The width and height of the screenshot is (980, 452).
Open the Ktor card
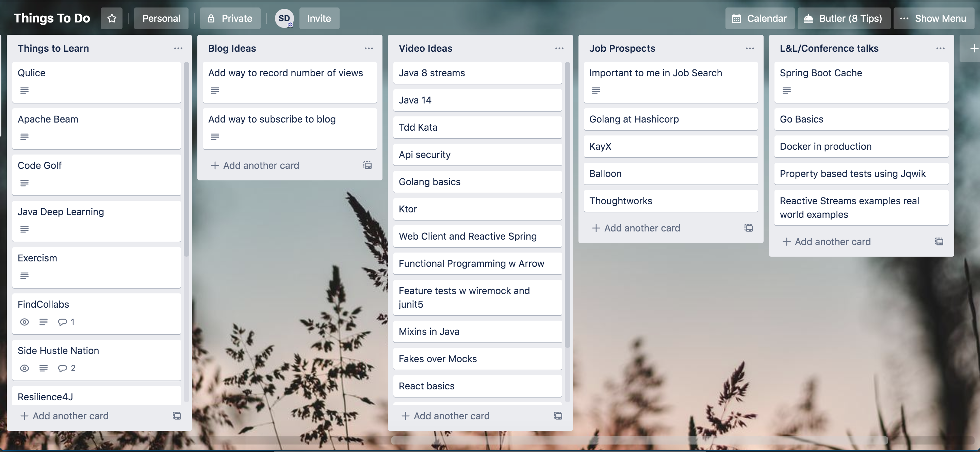[x=477, y=209]
